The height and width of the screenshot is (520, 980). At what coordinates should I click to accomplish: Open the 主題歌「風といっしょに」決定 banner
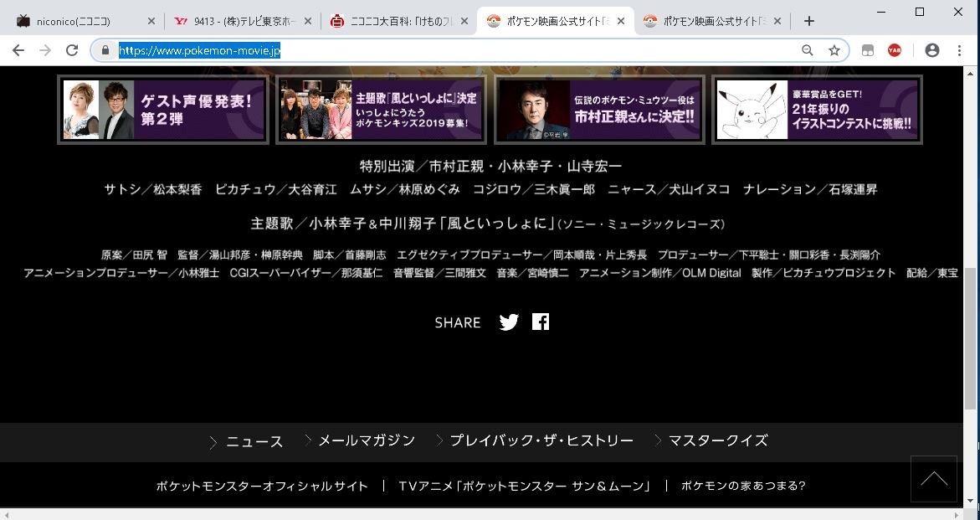(x=382, y=110)
